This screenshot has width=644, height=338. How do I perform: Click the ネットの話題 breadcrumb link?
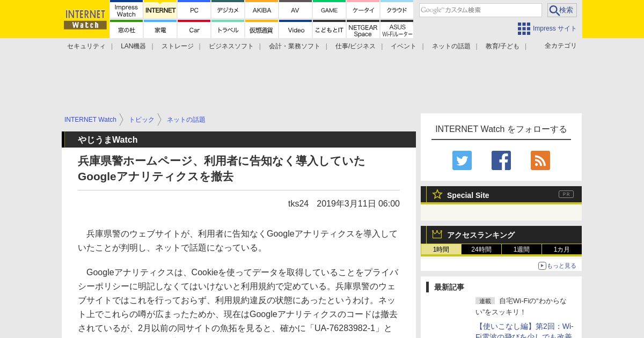coord(186,120)
